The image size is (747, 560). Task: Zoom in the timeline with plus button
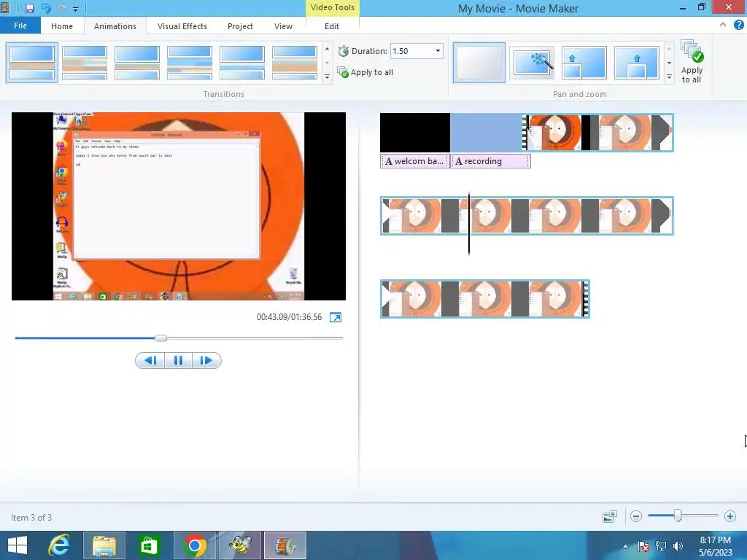[729, 516]
